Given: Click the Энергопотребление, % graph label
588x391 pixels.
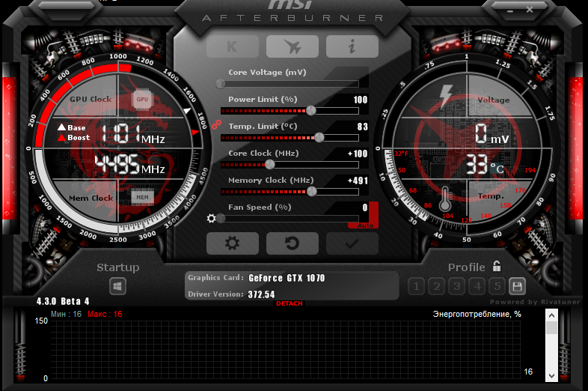Looking at the screenshot, I should pyautogui.click(x=477, y=314).
